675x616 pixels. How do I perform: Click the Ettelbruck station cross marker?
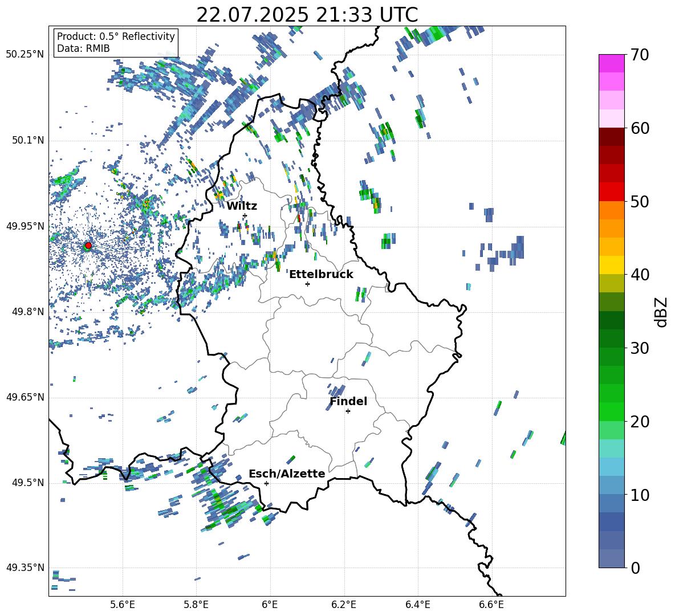[x=307, y=284]
